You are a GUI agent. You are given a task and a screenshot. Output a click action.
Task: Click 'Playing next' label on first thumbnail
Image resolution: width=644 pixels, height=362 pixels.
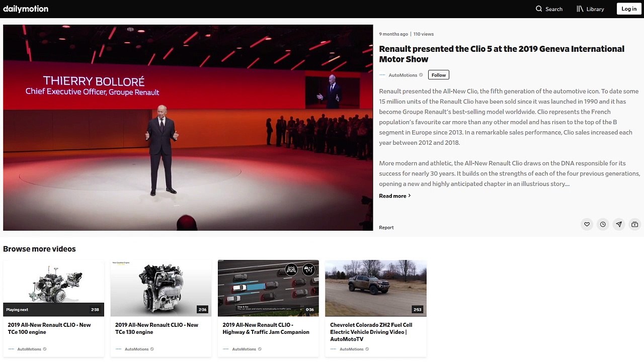17,310
